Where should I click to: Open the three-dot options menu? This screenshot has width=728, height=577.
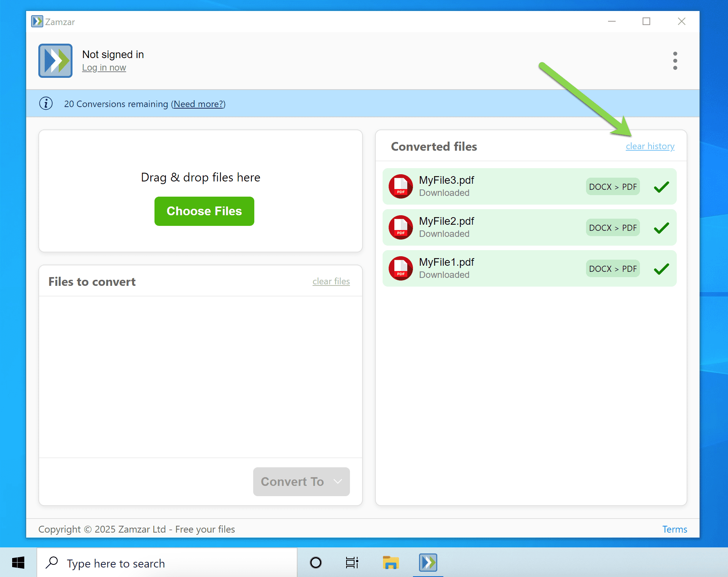[x=675, y=61]
